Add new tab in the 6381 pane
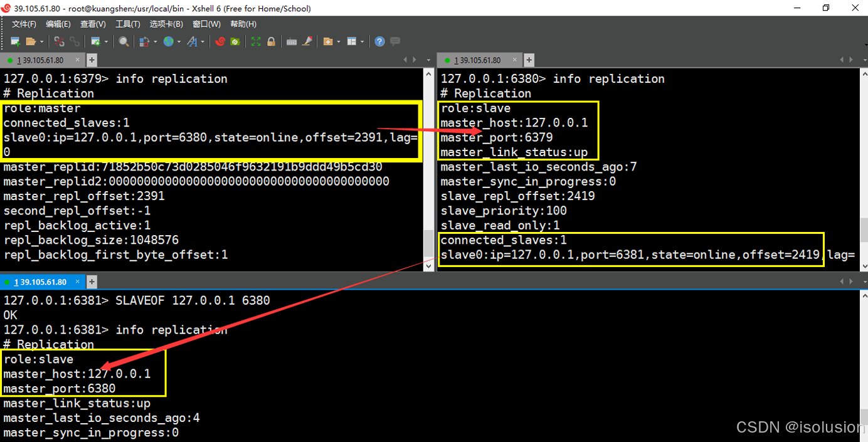The width and height of the screenshot is (868, 442). (x=92, y=282)
